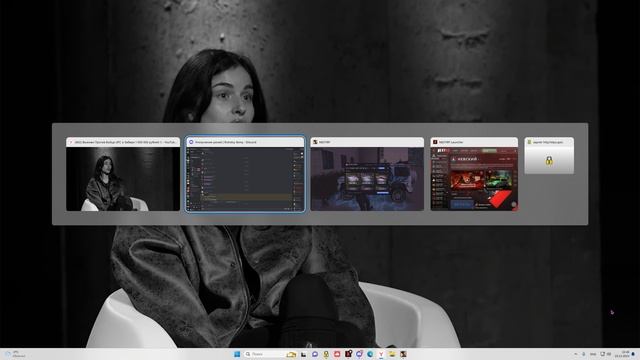
Task: Click the last app icon on the taskbar
Action: [x=403, y=354]
